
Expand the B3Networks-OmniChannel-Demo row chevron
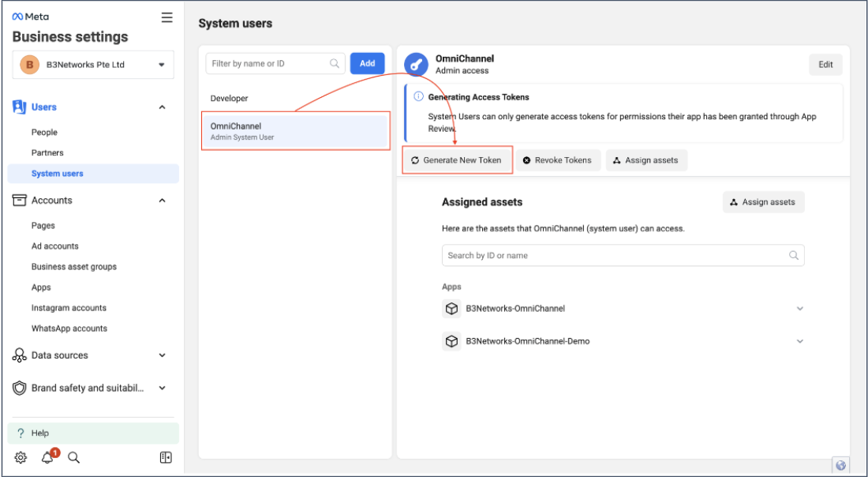[800, 341]
